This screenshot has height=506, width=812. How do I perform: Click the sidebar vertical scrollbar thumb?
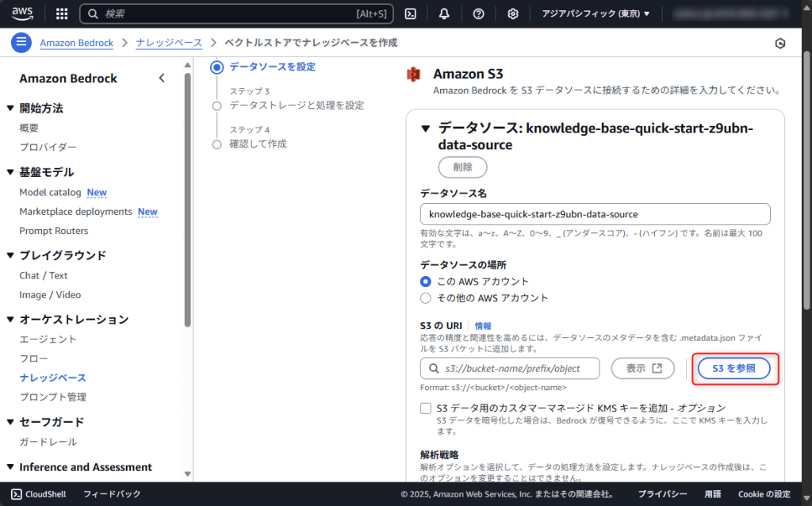point(187,199)
